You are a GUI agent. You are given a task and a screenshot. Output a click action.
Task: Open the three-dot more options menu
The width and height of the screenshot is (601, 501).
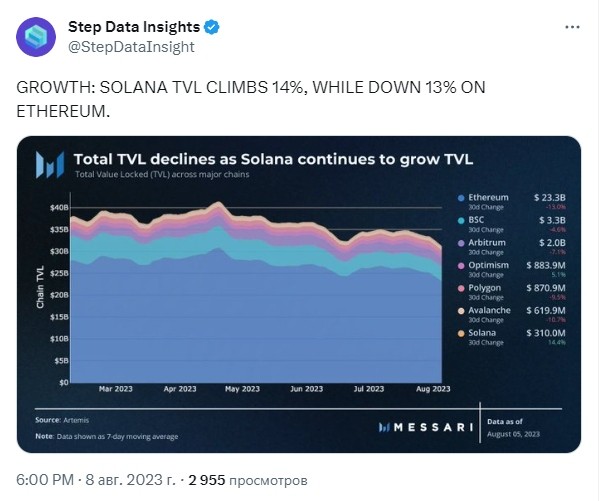point(572,27)
